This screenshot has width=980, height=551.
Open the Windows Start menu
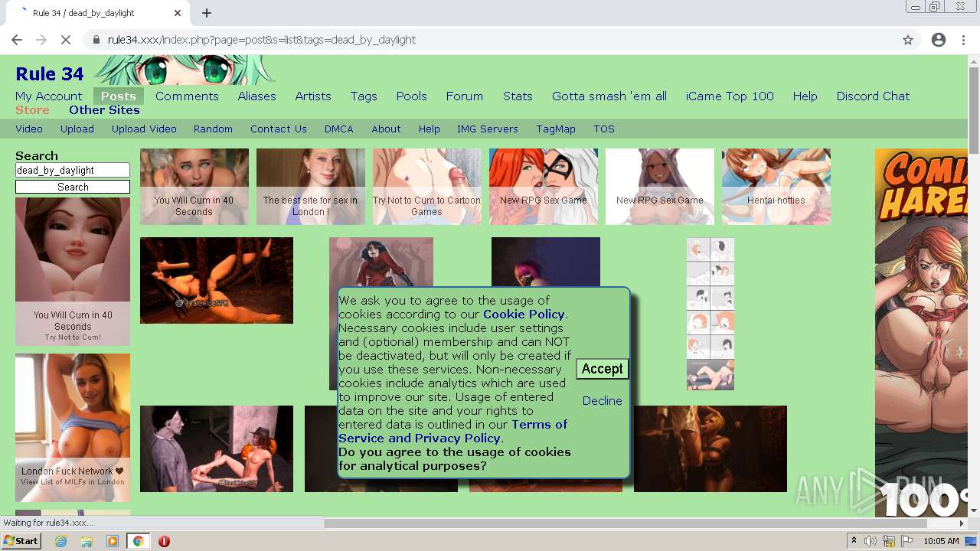(21, 541)
